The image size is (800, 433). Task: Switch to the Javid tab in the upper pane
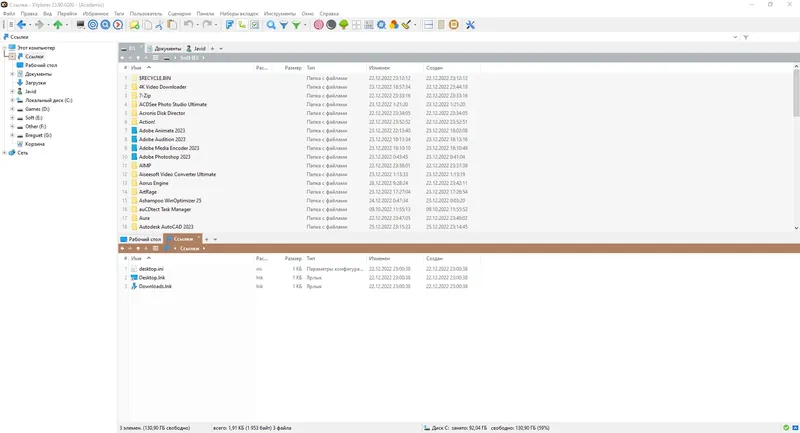(196, 48)
